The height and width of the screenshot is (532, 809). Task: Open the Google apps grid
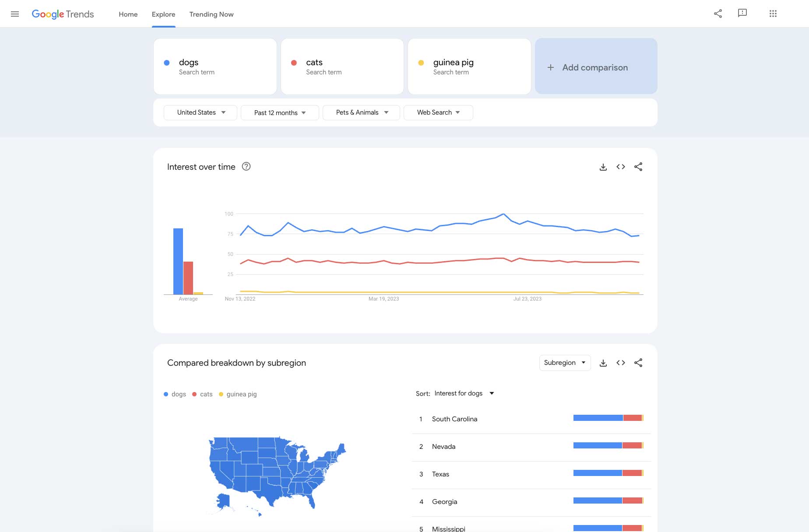[x=773, y=14]
